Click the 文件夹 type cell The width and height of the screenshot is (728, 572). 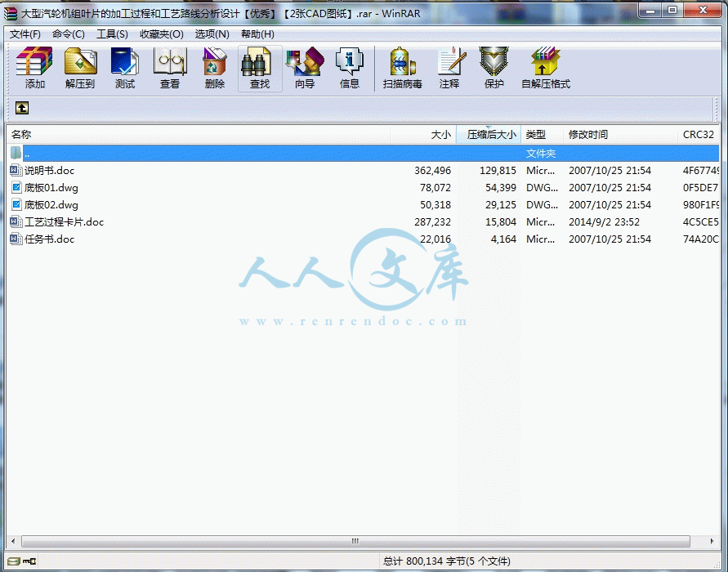point(541,154)
